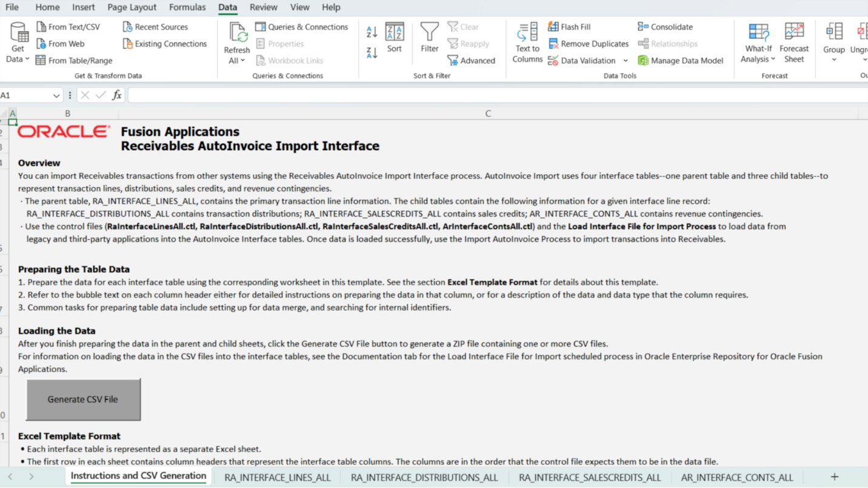
Task: Clear the applied filter
Action: 463,27
